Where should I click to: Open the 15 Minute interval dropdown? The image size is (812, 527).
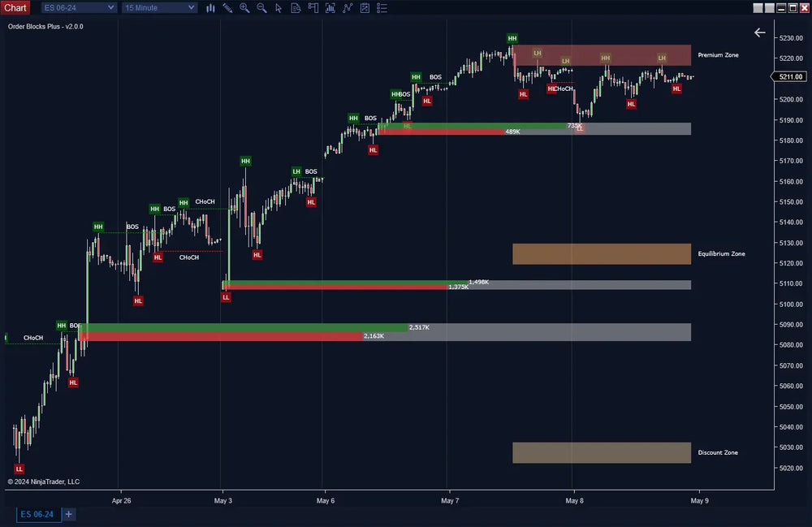pyautogui.click(x=158, y=7)
